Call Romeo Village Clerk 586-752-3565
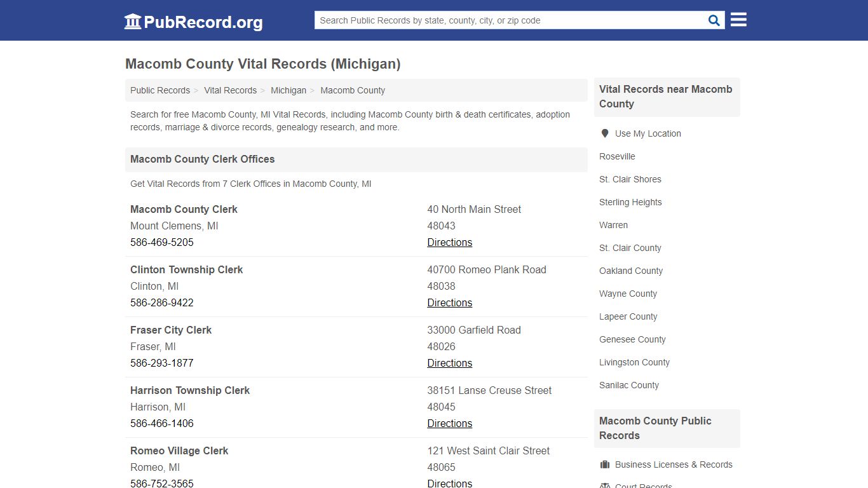 coord(162,483)
